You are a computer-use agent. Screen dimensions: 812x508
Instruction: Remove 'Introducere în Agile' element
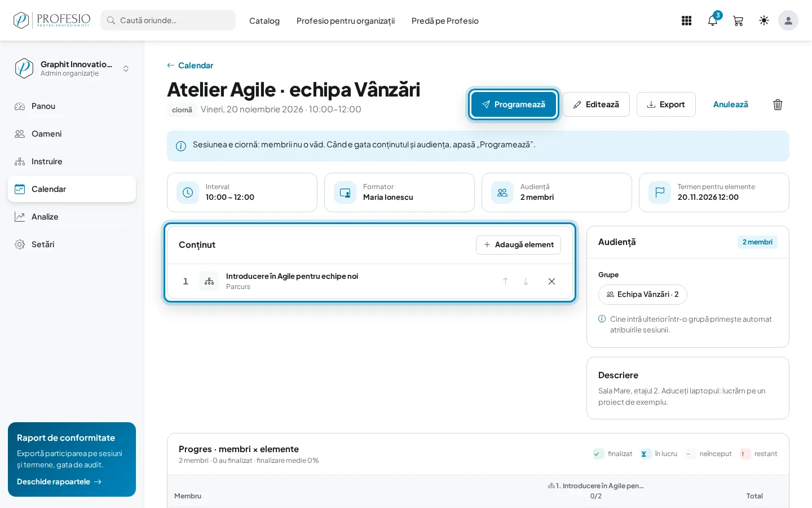click(x=551, y=281)
